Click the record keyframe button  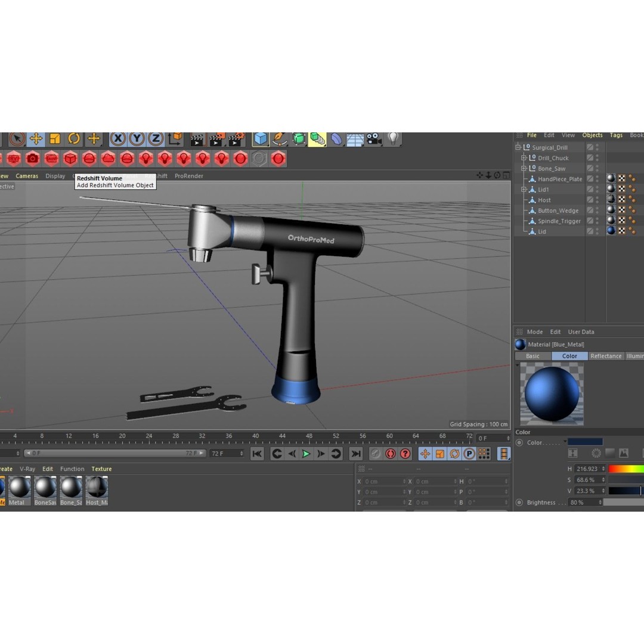tap(376, 454)
